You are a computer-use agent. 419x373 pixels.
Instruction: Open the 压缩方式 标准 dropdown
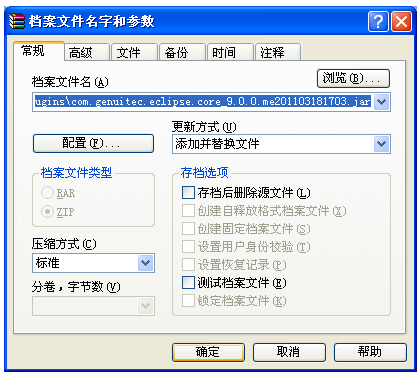(x=93, y=263)
